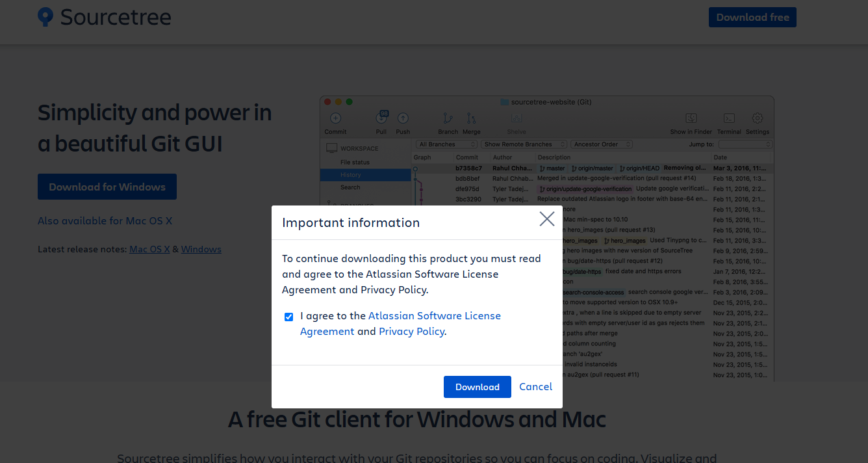The height and width of the screenshot is (463, 868).
Task: Click commit hash bdb8bef
Action: click(468, 178)
